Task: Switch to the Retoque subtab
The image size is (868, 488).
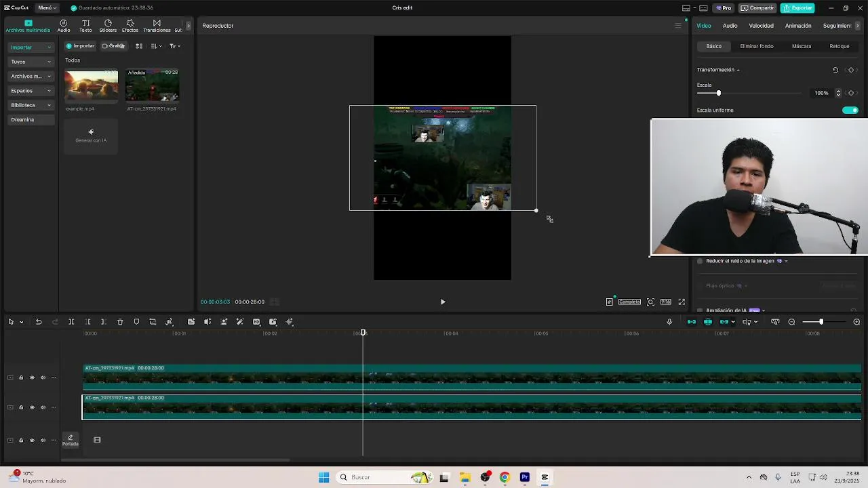Action: coord(840,46)
